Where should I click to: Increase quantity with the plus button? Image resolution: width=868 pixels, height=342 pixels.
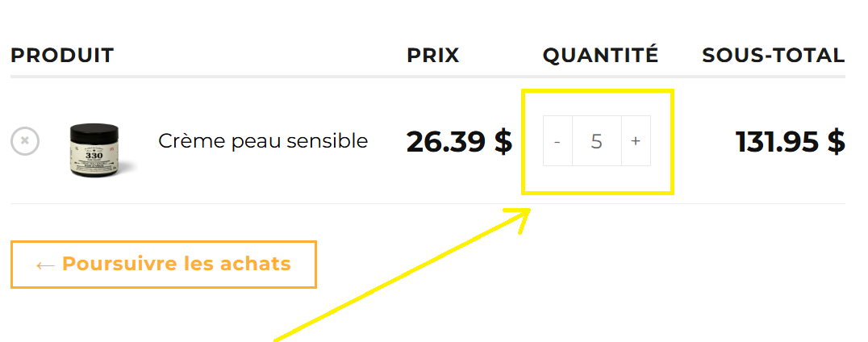point(636,141)
